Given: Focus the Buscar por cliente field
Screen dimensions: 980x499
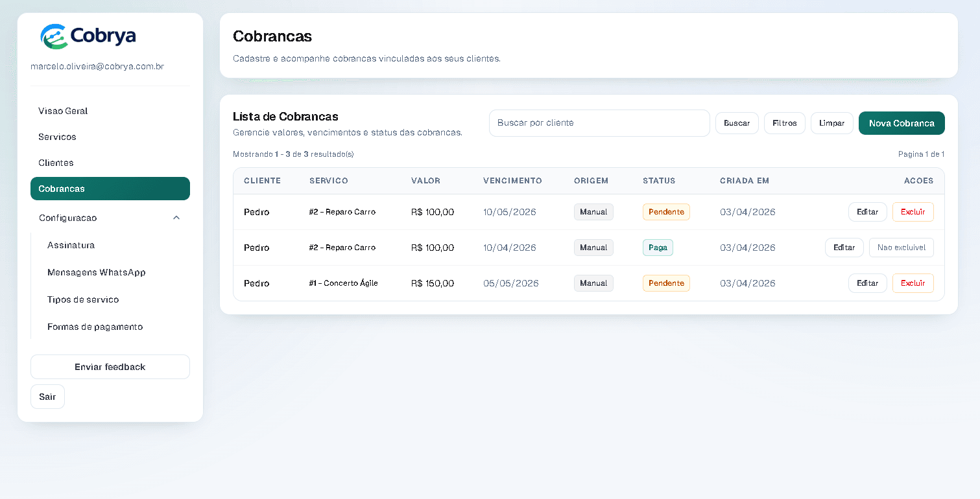Looking at the screenshot, I should [599, 123].
